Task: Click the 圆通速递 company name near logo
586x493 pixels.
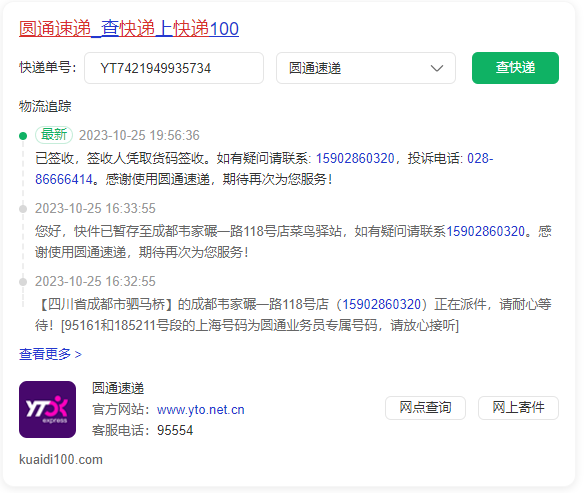Action: click(x=118, y=388)
